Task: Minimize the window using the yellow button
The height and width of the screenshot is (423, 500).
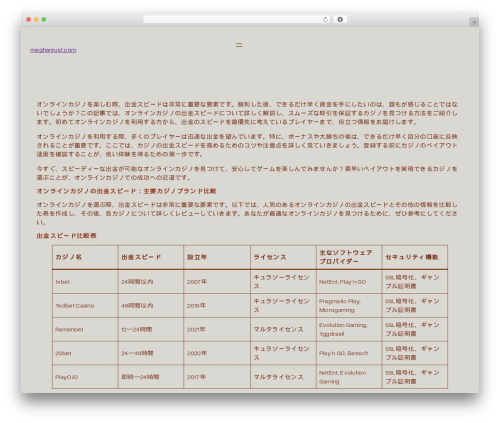Action: pyautogui.click(x=36, y=20)
